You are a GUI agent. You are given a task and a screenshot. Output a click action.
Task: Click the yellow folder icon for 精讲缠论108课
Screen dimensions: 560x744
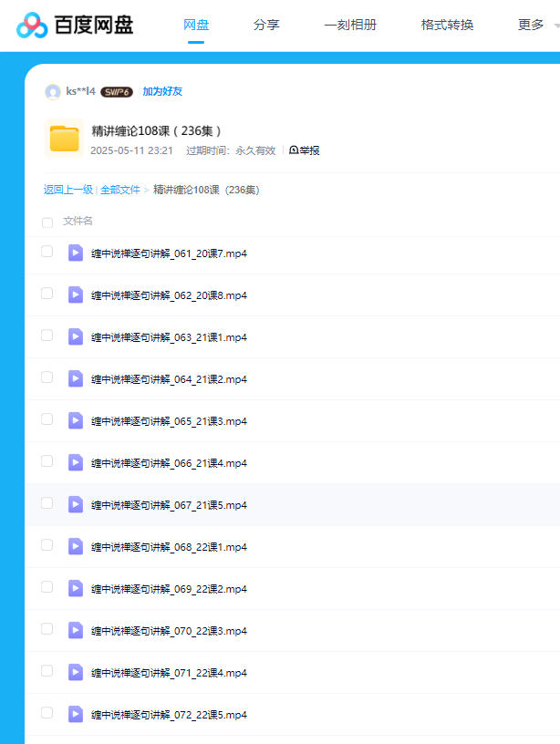(64, 138)
